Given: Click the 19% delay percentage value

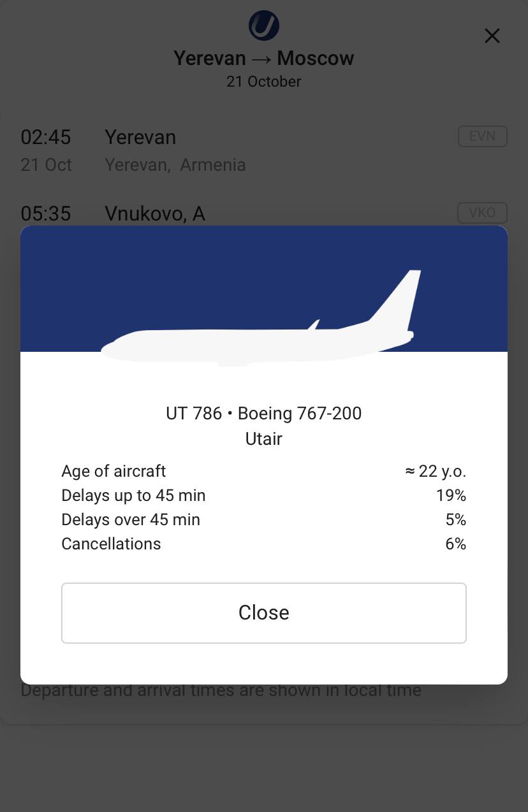Looking at the screenshot, I should pos(451,495).
